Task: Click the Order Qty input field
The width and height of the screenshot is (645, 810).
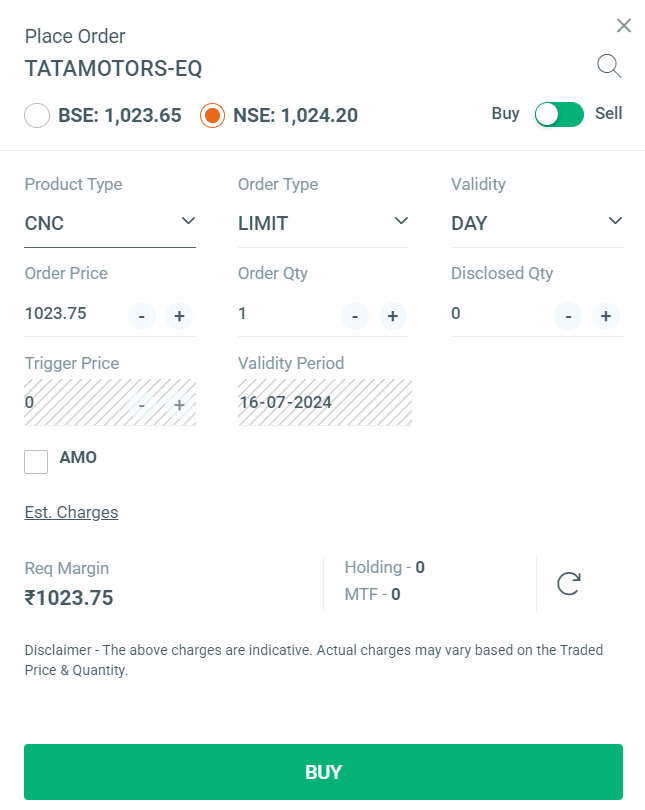Action: [285, 314]
